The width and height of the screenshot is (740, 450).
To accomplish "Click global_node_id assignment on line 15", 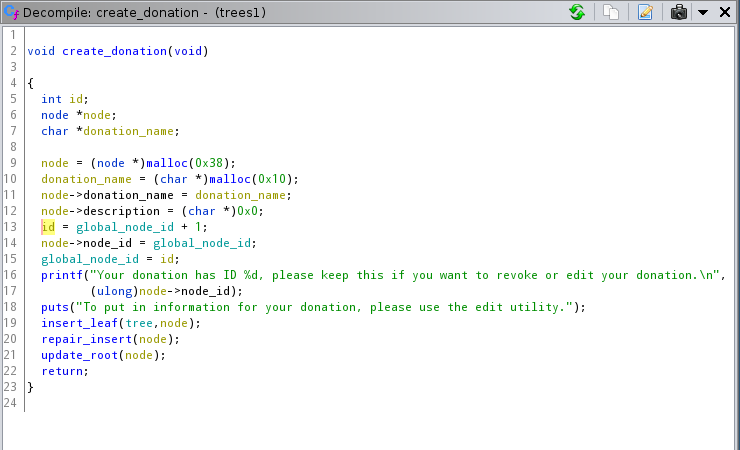I will pyautogui.click(x=90, y=259).
